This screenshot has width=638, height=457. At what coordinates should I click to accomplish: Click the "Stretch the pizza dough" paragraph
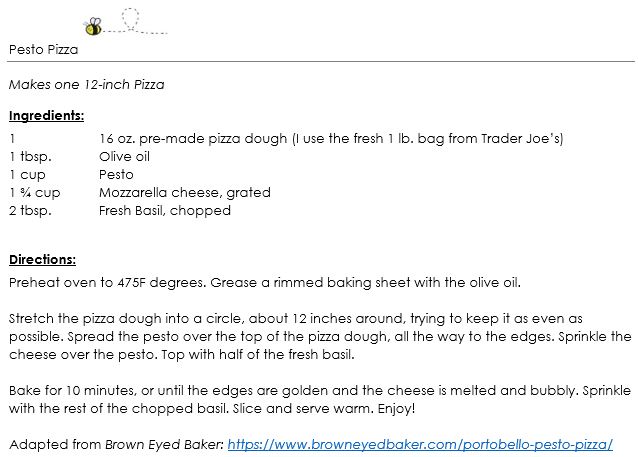click(319, 337)
